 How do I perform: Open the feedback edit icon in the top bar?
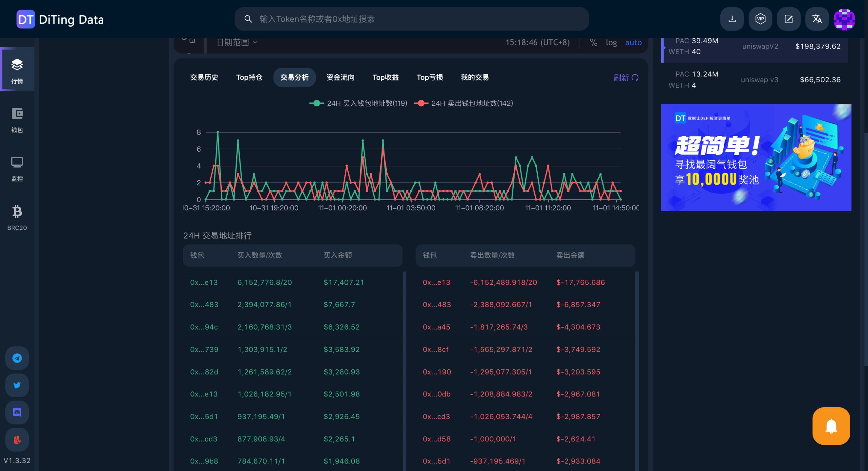tap(789, 19)
